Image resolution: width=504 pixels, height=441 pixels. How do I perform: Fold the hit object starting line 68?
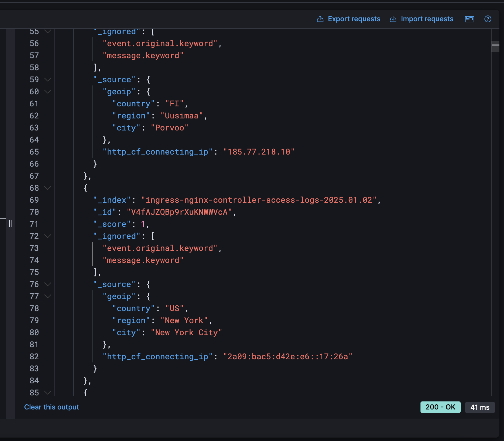[x=48, y=188]
